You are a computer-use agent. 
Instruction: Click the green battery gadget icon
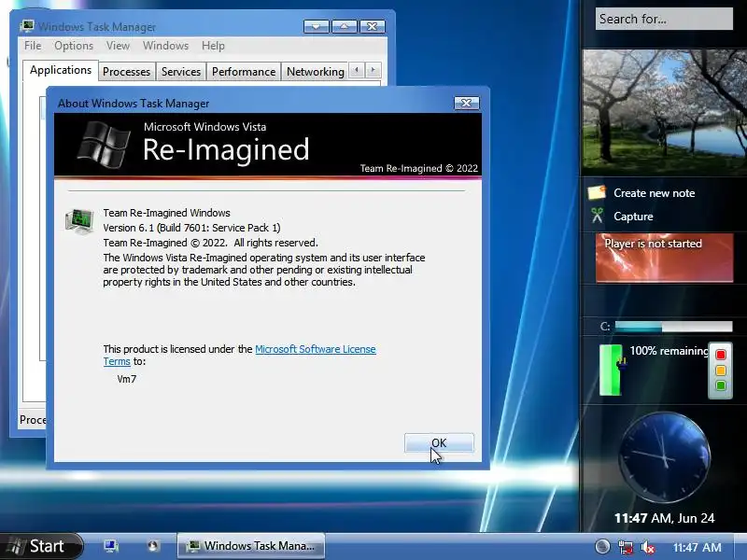(x=612, y=370)
